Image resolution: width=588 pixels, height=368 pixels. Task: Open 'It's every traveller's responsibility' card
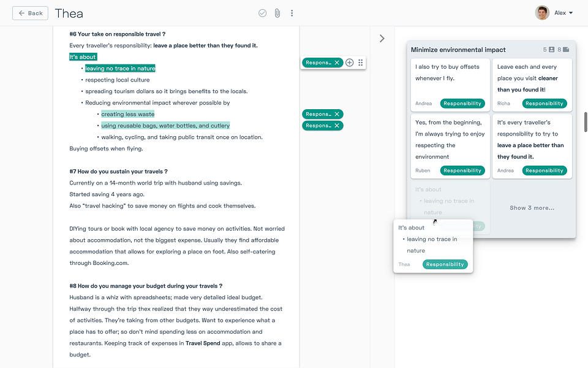[x=532, y=147]
